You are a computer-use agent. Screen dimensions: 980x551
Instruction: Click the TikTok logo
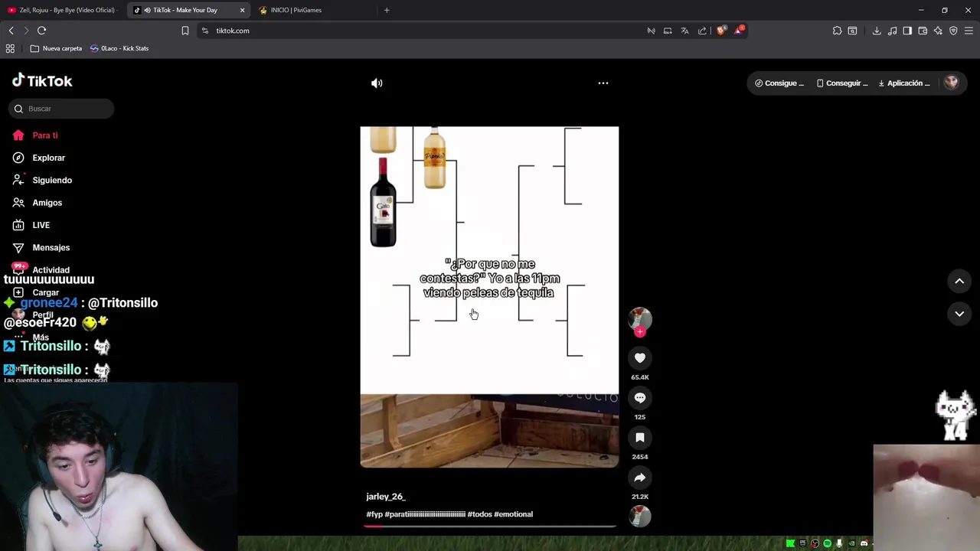click(43, 80)
